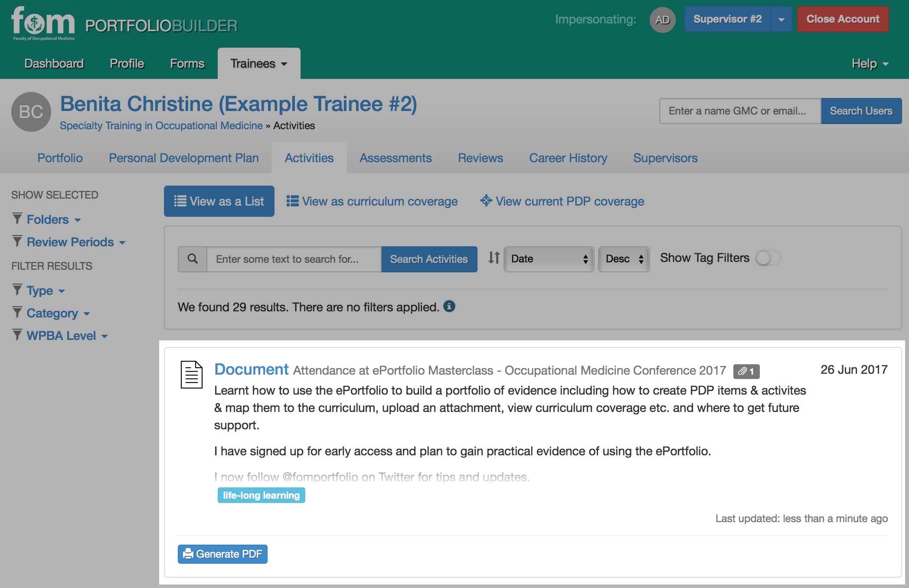Click the sort arrows icon beside Date
Image resolution: width=909 pixels, height=588 pixels.
(494, 258)
